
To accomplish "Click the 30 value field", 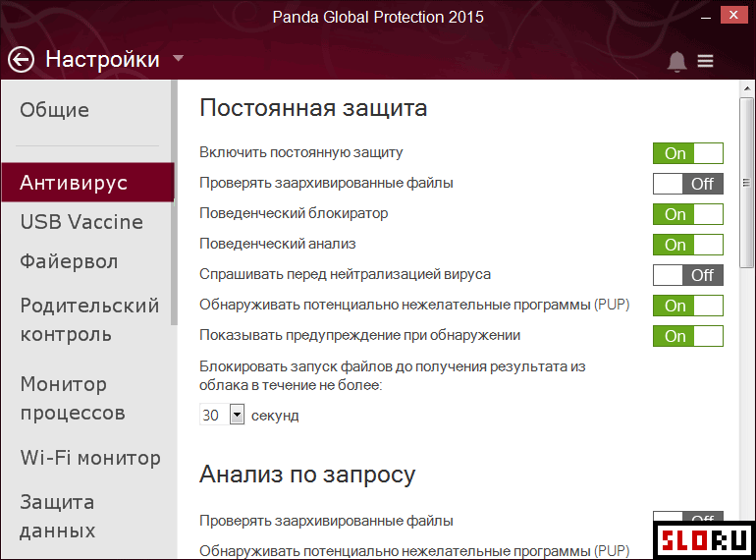I will click(215, 415).
